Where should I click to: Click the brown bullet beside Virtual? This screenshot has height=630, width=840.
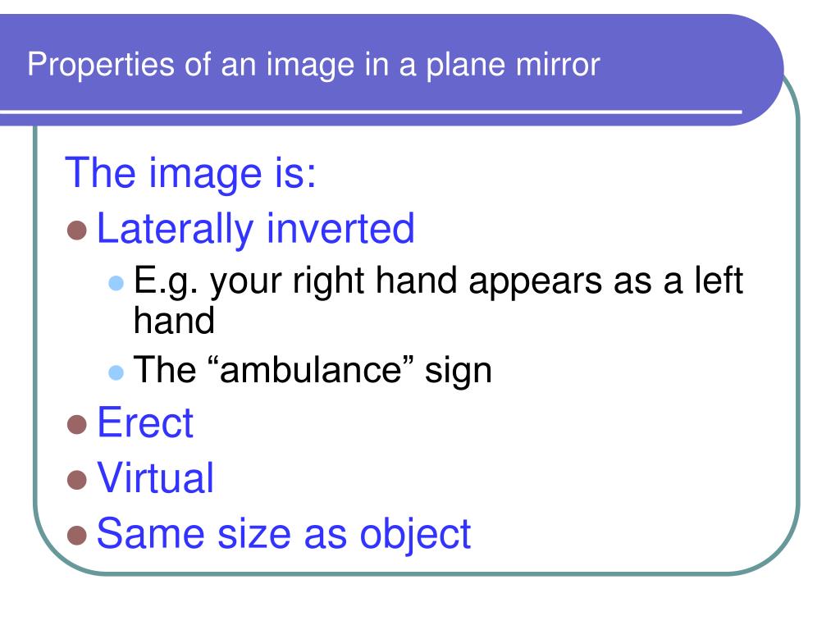coord(77,480)
